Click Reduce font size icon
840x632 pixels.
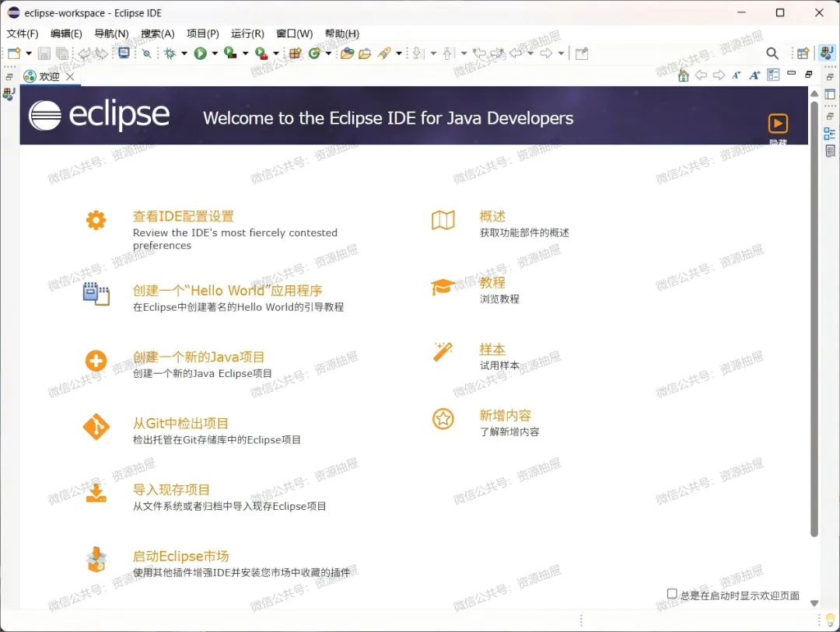pyautogui.click(x=737, y=75)
